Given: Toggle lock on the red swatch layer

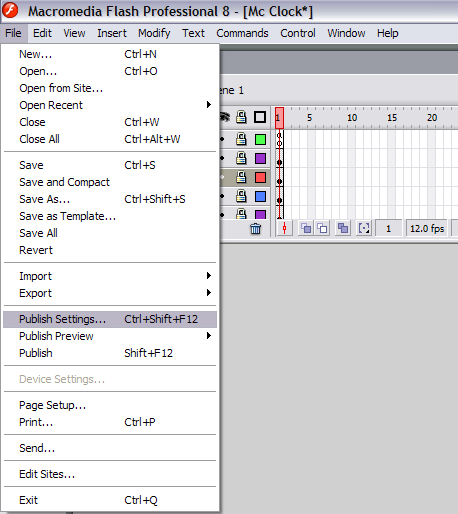Looking at the screenshot, I should click(x=241, y=177).
